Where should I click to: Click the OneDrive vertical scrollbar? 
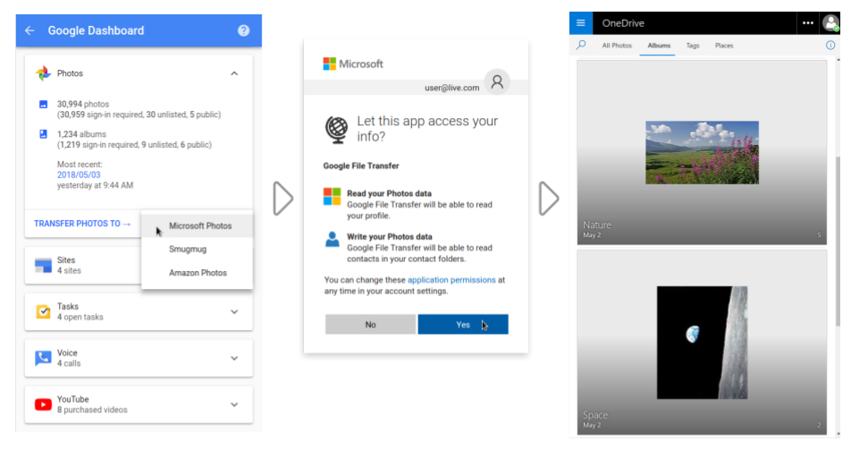(x=839, y=241)
